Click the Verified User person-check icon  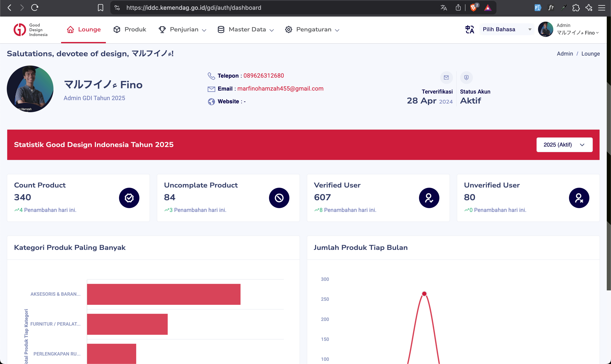coord(429,198)
